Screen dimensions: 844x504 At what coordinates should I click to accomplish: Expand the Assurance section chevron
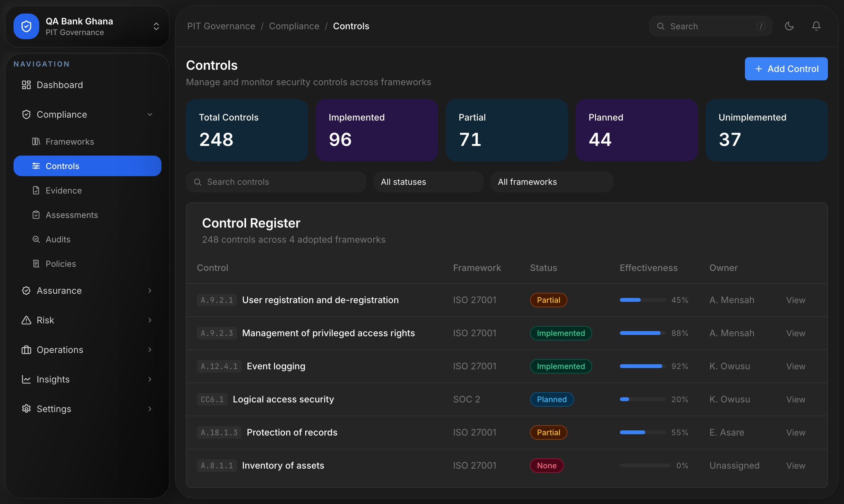coord(150,291)
